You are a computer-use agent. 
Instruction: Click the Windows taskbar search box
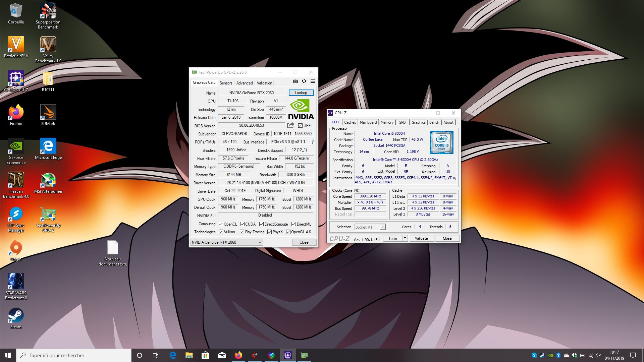(x=74, y=355)
